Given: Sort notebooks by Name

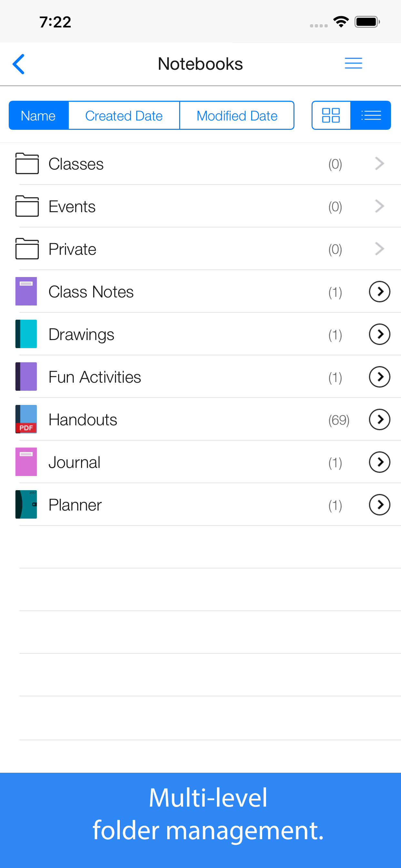Looking at the screenshot, I should (x=38, y=116).
